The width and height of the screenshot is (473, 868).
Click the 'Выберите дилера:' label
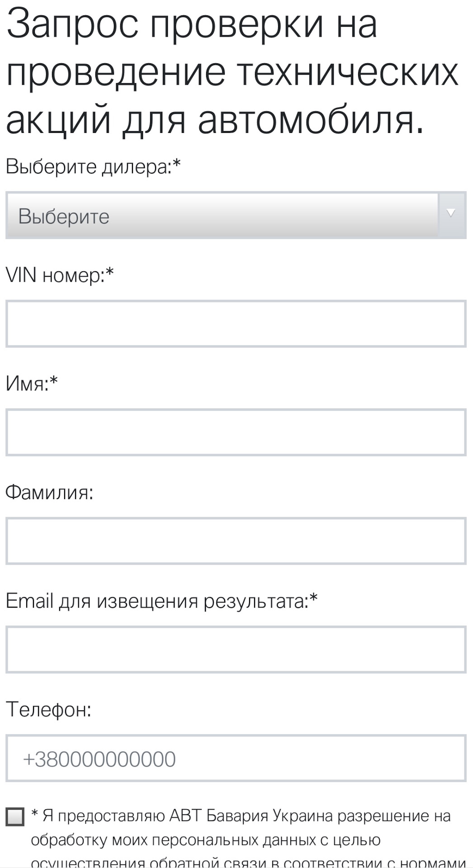[88, 167]
